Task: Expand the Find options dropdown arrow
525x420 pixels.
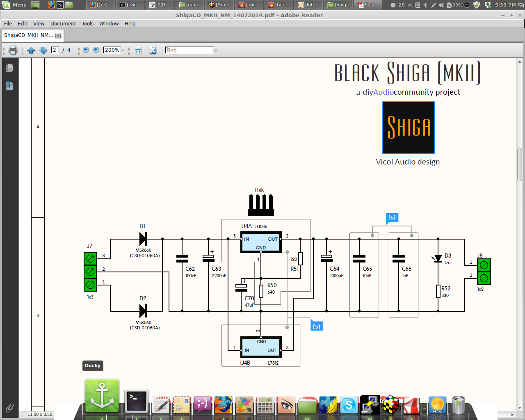Action: (216, 50)
